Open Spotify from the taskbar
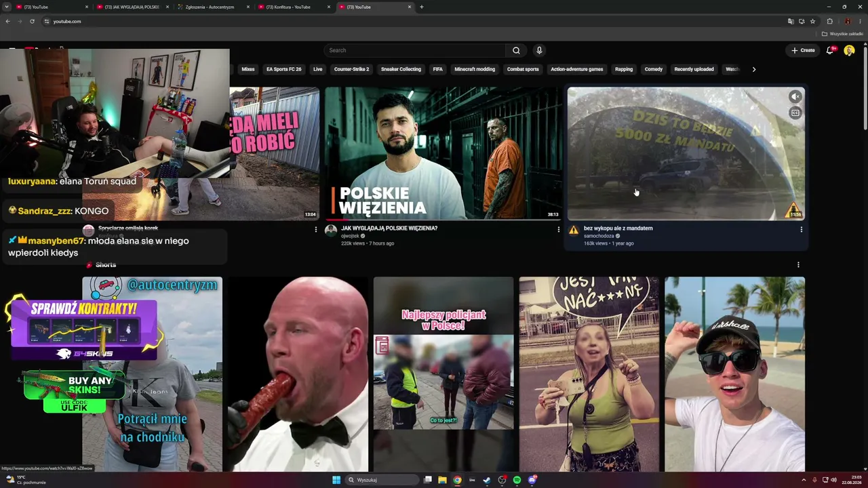868x488 pixels. (517, 480)
